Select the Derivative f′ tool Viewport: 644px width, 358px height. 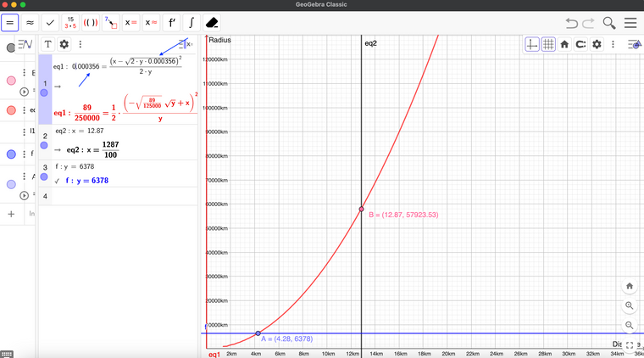click(172, 23)
